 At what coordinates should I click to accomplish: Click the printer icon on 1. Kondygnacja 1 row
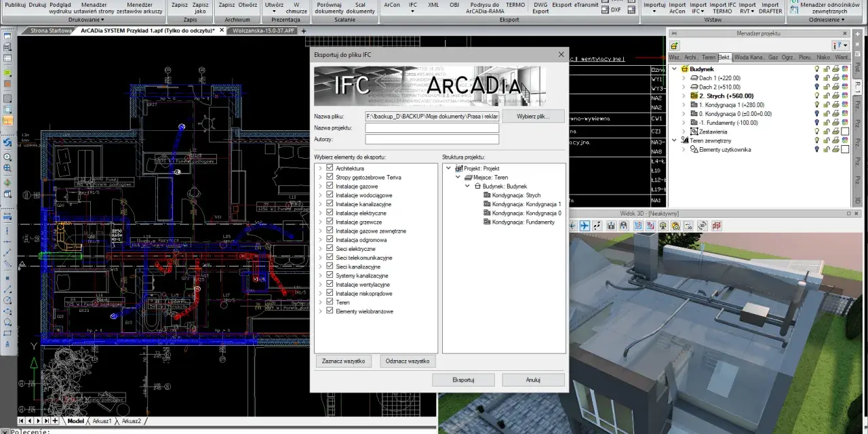tap(835, 105)
